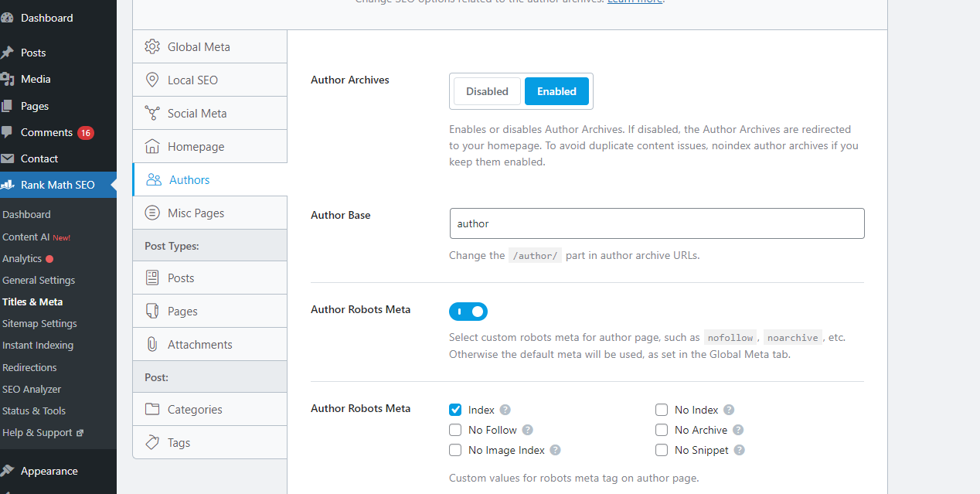980x494 pixels.
Task: Click the Attachments paperclip icon
Action: tap(152, 345)
